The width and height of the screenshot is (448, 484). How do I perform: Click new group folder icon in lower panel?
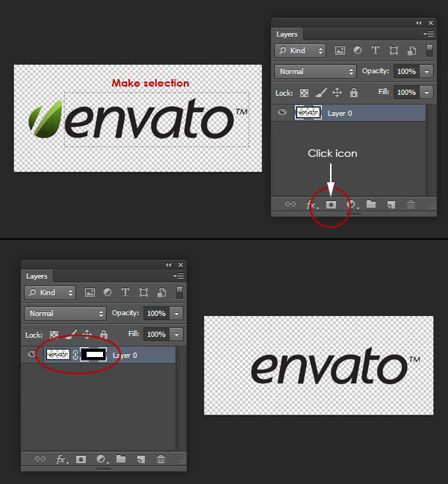[x=121, y=459]
